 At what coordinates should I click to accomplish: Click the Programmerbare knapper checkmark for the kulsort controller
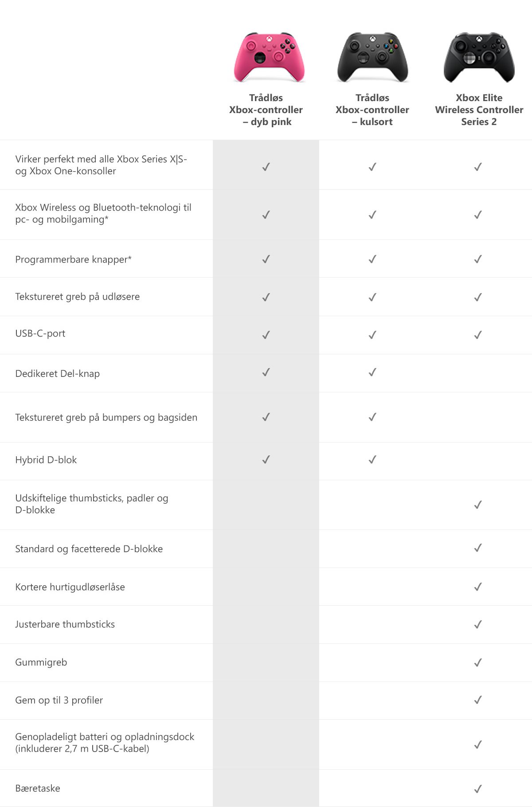(x=372, y=259)
